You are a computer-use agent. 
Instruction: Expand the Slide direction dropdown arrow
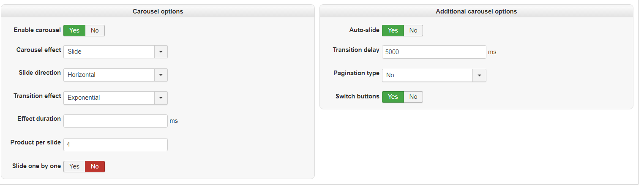161,75
